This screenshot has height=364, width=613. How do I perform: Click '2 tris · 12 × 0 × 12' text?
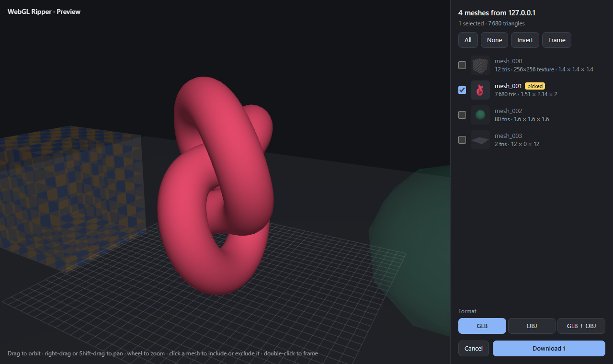tap(517, 144)
